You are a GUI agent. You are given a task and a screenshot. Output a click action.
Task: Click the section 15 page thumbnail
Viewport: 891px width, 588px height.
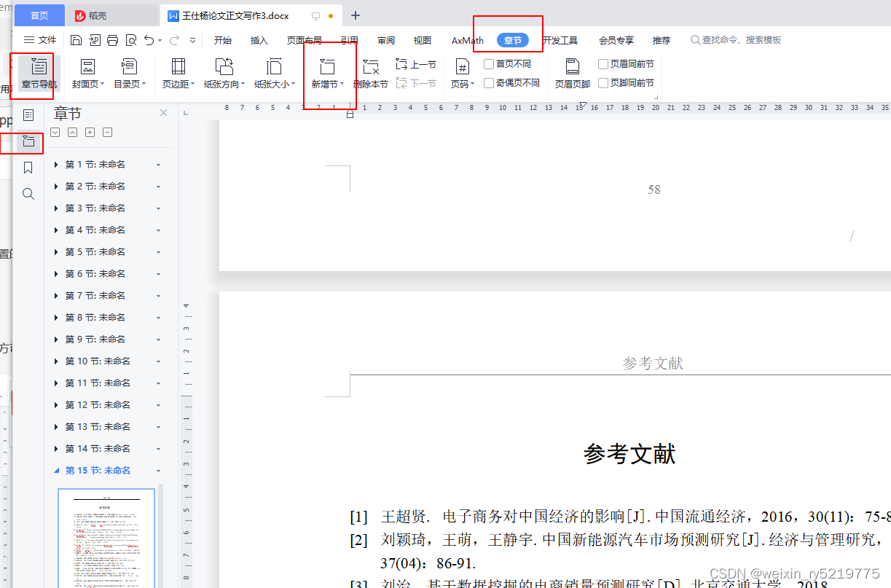106,538
